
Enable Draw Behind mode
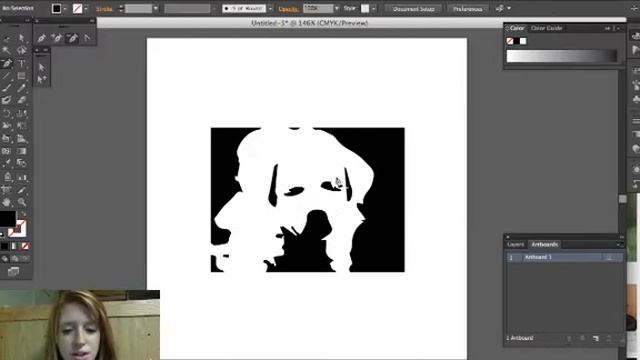[x=15, y=259]
